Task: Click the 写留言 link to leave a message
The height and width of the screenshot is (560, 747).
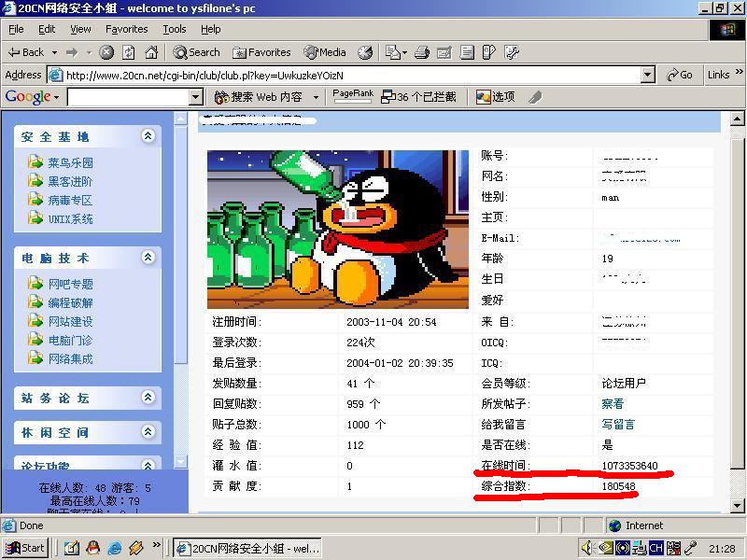Action: point(618,425)
